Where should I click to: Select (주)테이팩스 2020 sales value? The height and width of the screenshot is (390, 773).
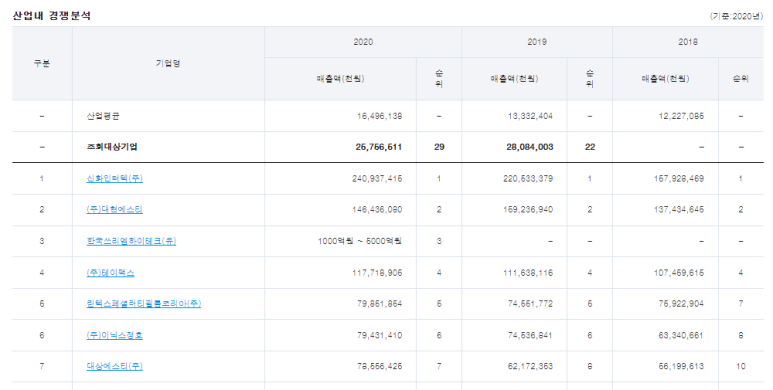[377, 273]
